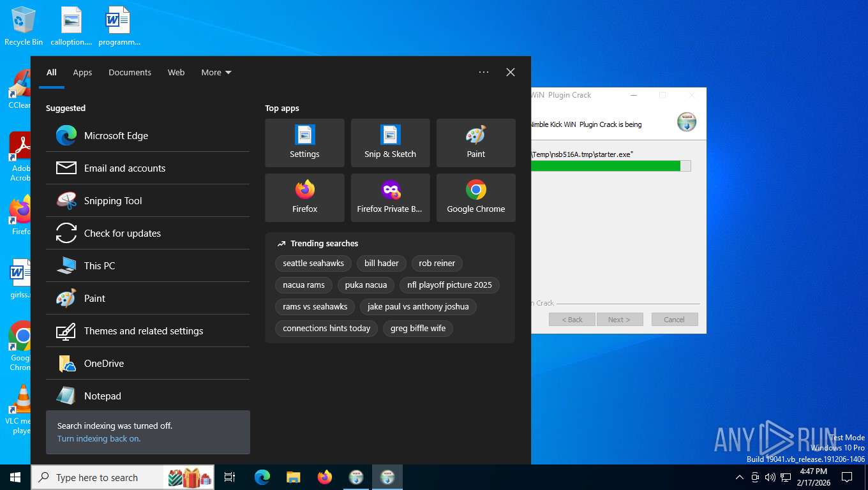Screen dimensions: 868x490
Task: Open search options ellipsis menu
Action: coord(484,72)
